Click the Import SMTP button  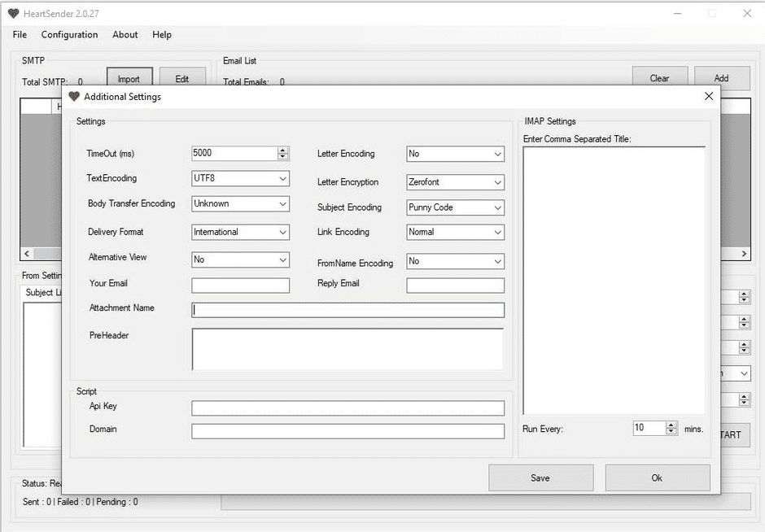[x=129, y=79]
